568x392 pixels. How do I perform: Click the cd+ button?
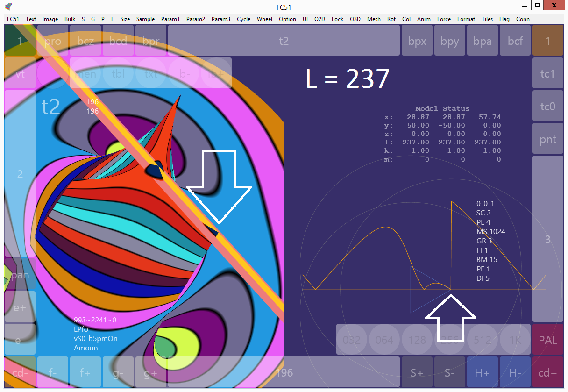pyautogui.click(x=548, y=372)
